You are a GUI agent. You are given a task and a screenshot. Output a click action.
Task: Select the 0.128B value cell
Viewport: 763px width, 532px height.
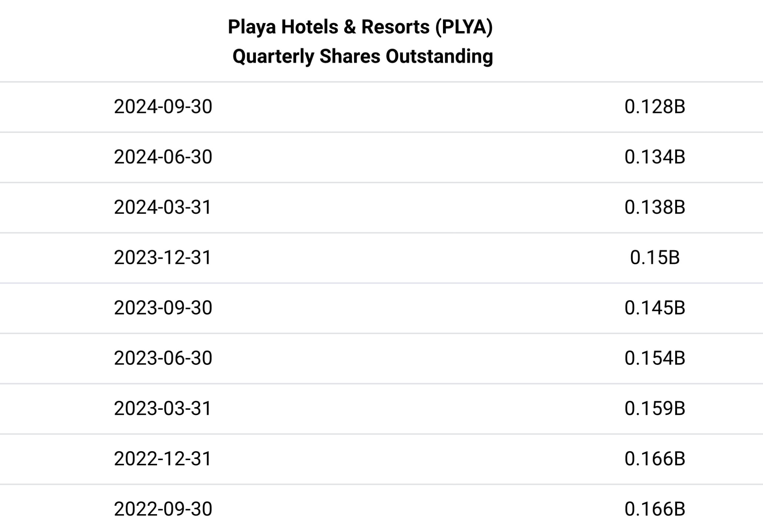click(x=654, y=107)
